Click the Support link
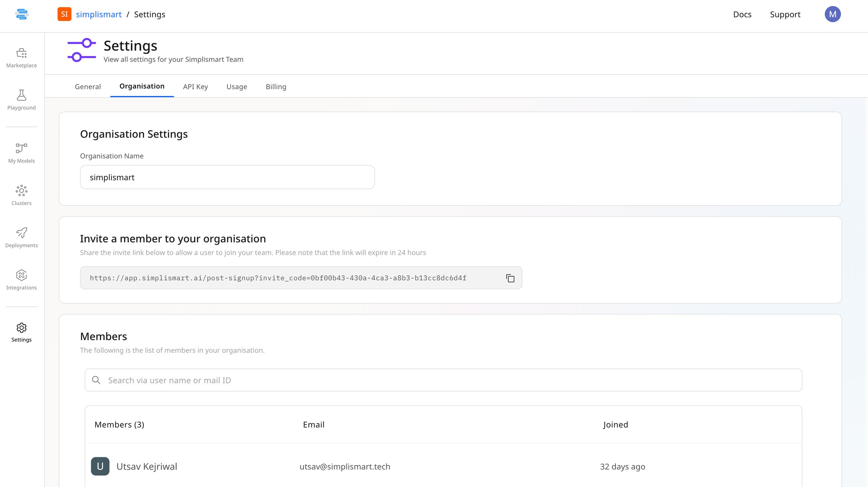This screenshot has height=487, width=868. 785,14
